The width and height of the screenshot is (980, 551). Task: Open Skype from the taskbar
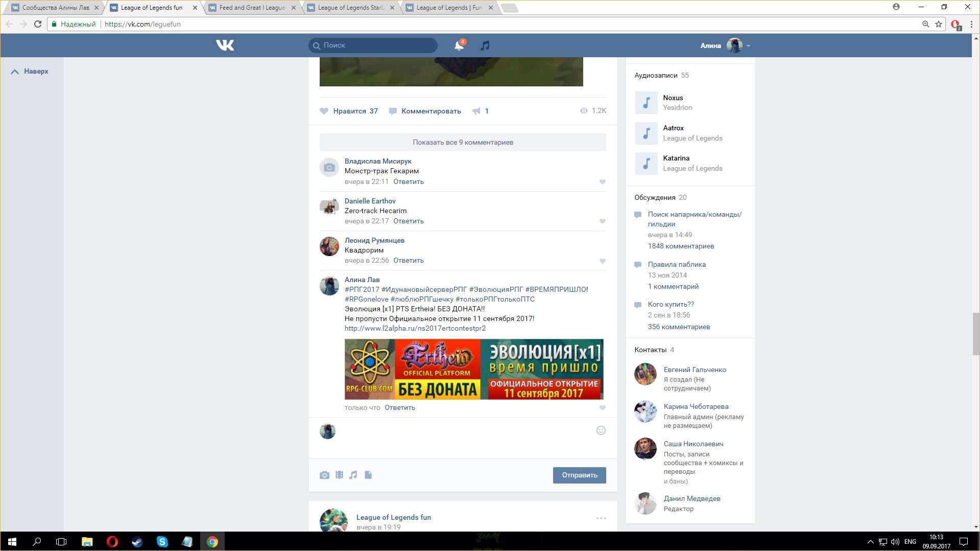coord(162,542)
